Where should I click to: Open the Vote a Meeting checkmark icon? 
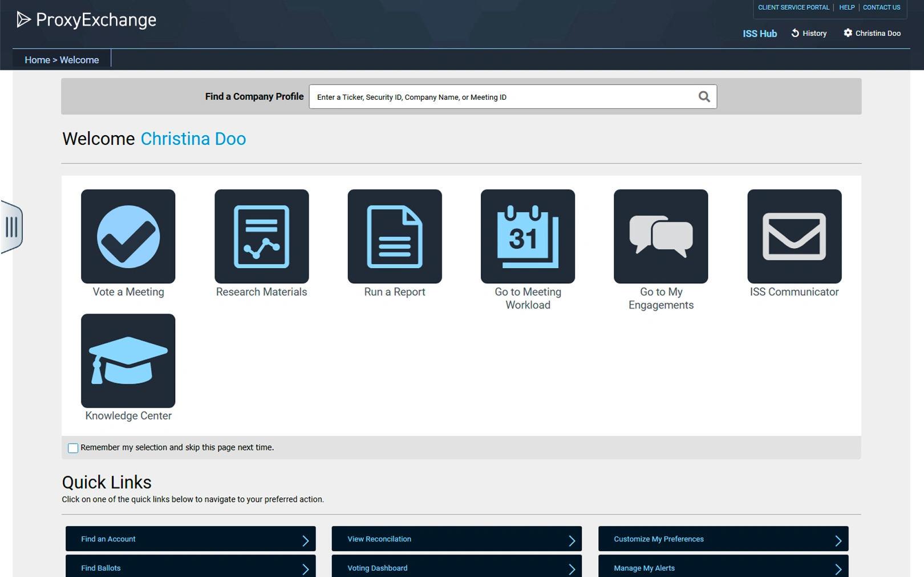(128, 236)
